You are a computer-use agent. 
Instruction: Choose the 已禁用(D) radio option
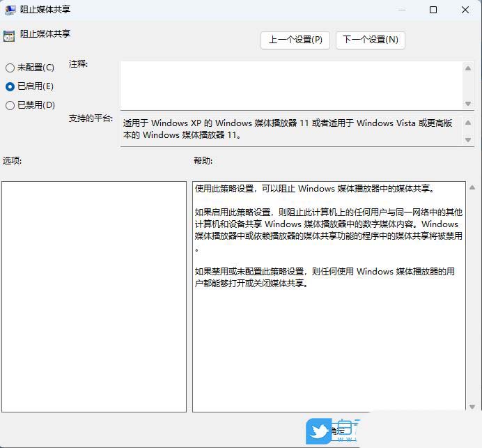tap(10, 105)
